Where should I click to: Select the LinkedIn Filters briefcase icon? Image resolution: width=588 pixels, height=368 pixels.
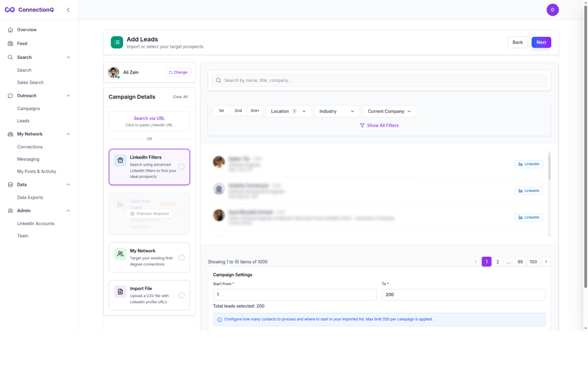119,160
